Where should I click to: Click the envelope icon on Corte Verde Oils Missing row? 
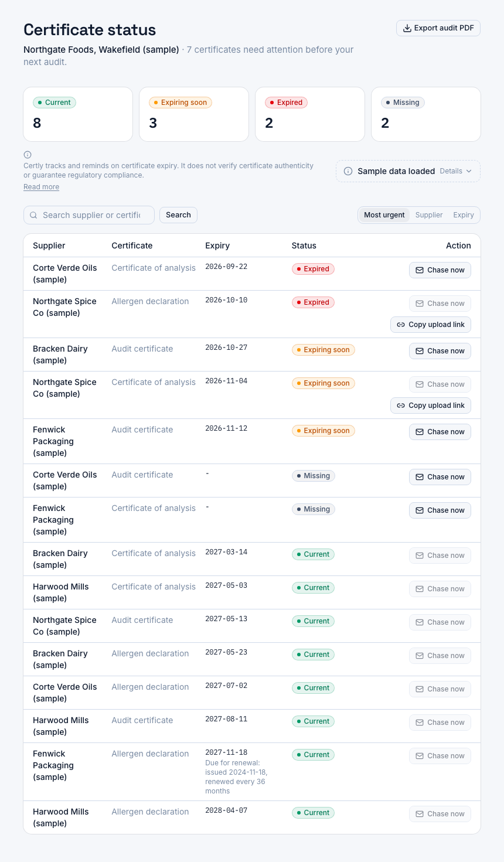[x=420, y=477]
